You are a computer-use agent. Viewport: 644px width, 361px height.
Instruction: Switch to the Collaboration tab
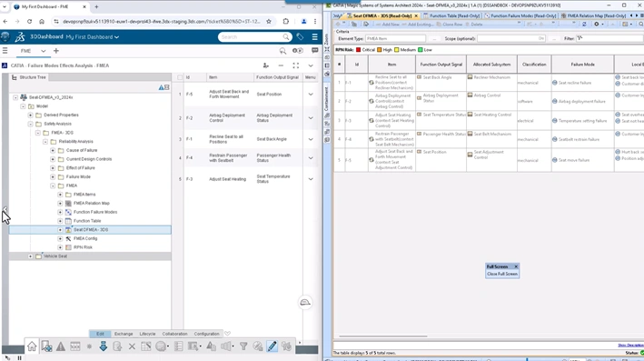tap(174, 334)
